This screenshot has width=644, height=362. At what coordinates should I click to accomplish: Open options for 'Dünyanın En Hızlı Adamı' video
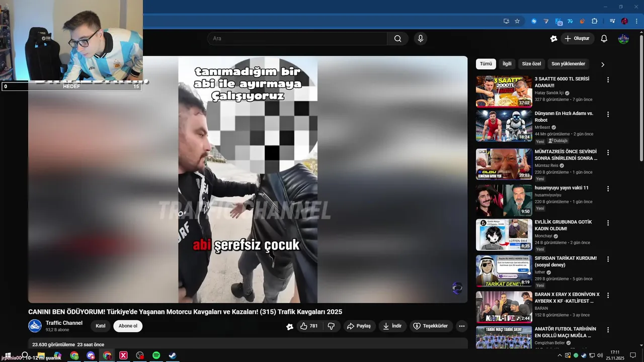(608, 114)
